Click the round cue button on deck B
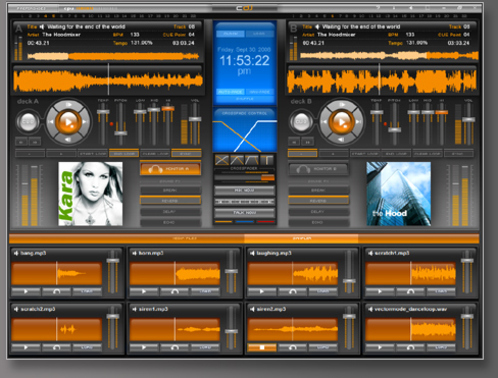Image resolution: width=498 pixels, height=378 pixels. pyautogui.click(x=301, y=122)
